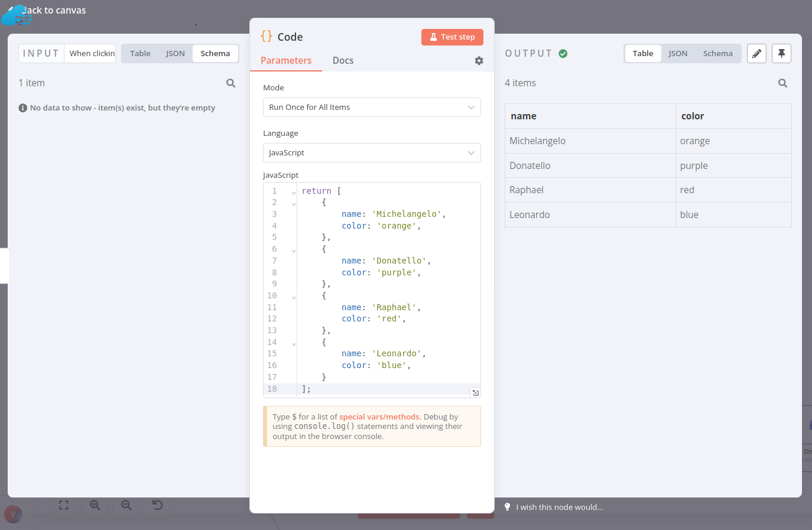Click zoom in magnifier on canvas
Viewport: 812px width, 530px height.
point(95,505)
